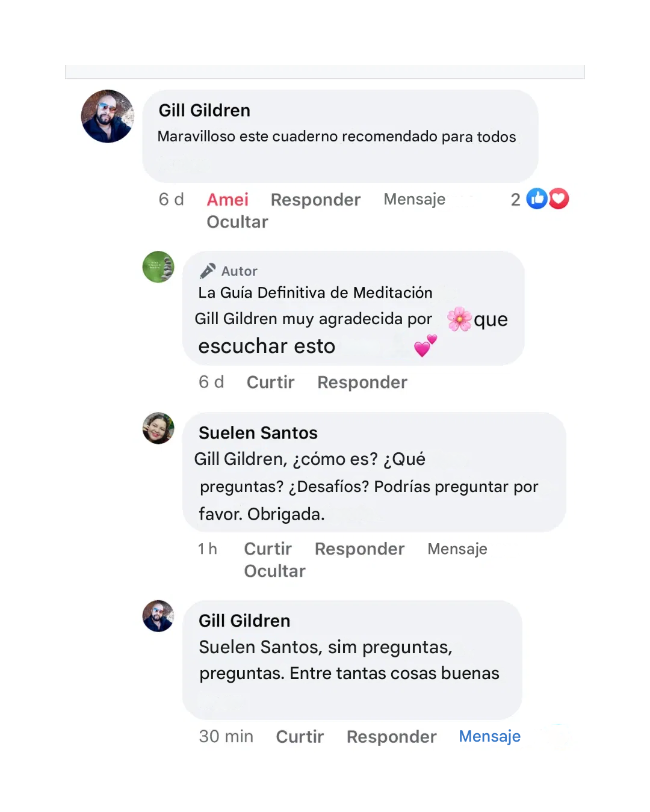Click the blue Mensaje link on last reply
Screen dimensions: 650x812
tap(489, 736)
